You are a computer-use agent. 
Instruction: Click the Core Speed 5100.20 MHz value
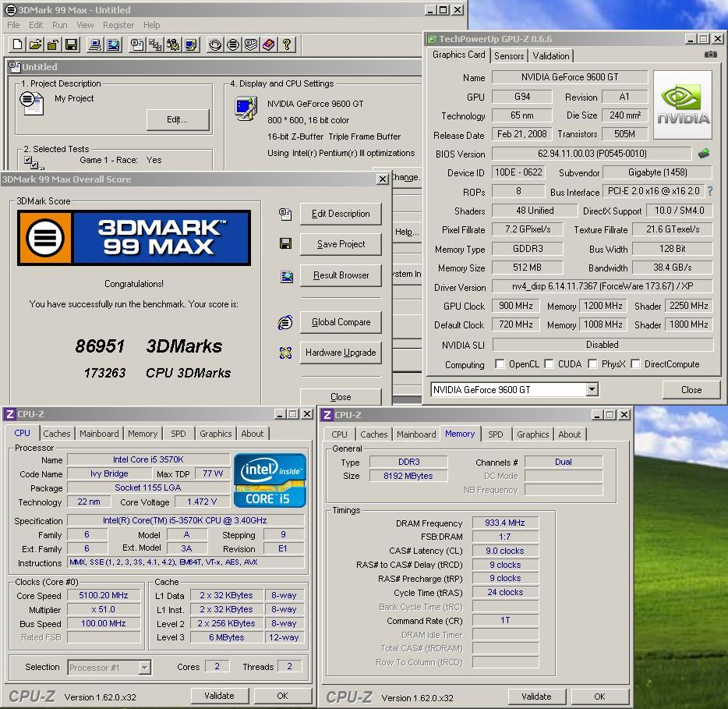coord(104,595)
